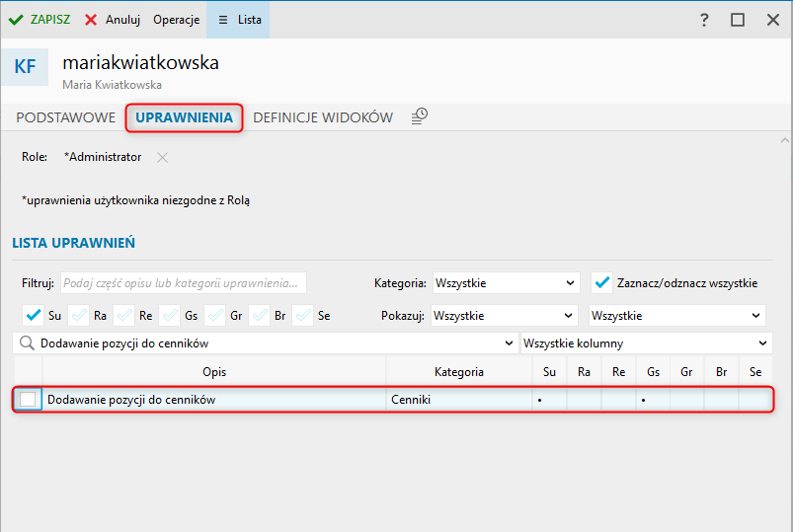Toggle the Ra checkbox filter
Viewport: 793px width, 532px height.
click(78, 316)
